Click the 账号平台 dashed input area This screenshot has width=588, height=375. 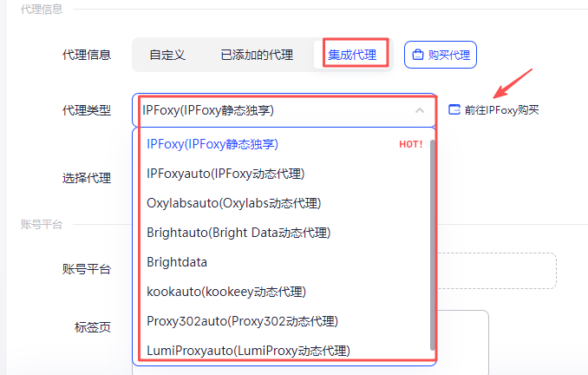click(496, 271)
